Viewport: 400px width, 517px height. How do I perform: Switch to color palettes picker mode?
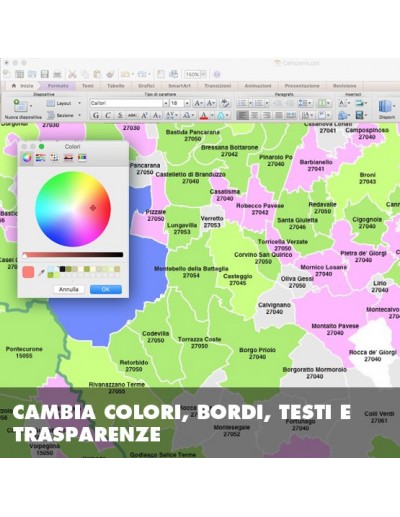(x=54, y=158)
